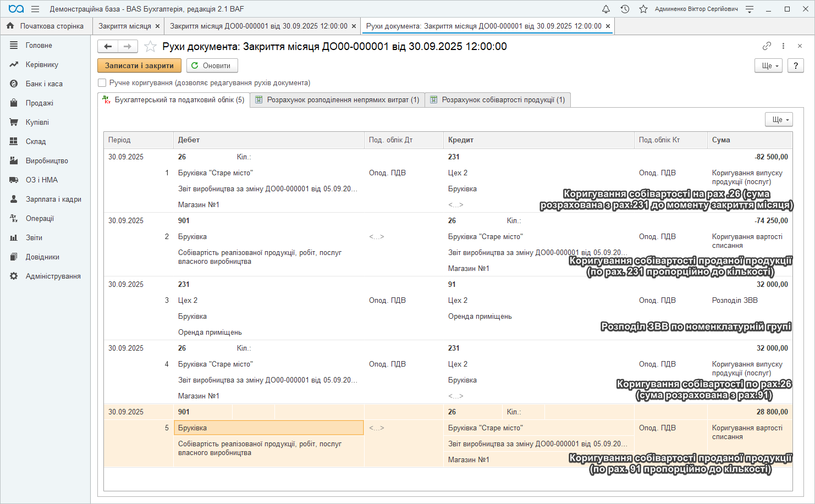Click the favorites star in title bar

(x=643, y=9)
